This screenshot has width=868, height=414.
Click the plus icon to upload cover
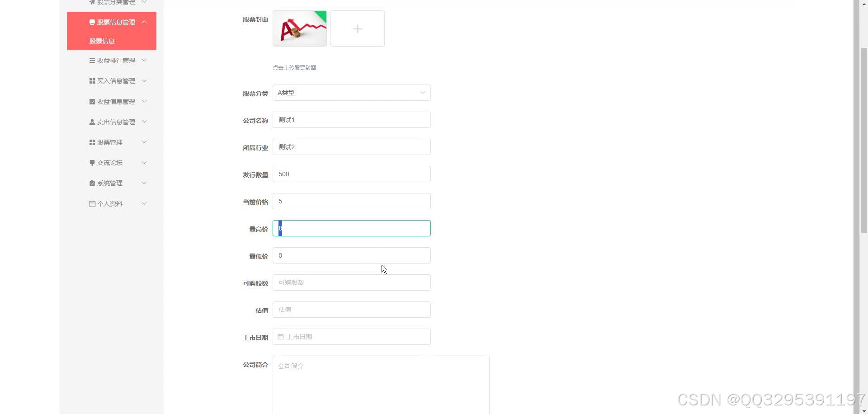[358, 29]
